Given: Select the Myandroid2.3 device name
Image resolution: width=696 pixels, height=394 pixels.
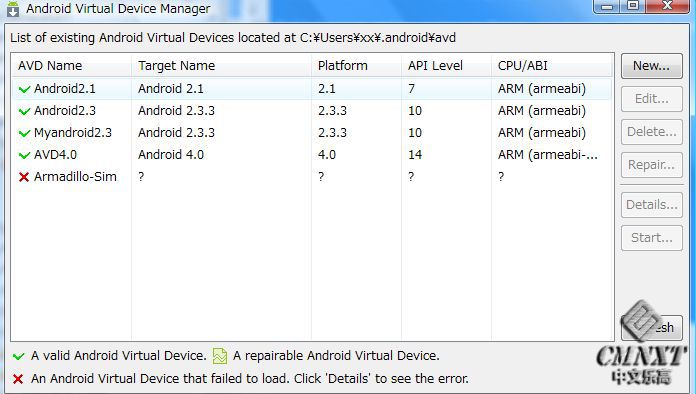Looking at the screenshot, I should [73, 133].
